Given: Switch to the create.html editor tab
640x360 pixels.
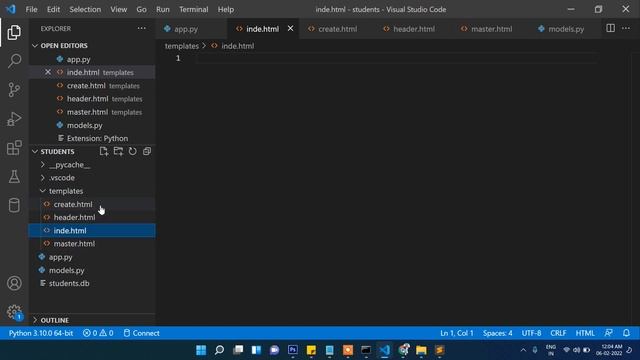Looking at the screenshot, I should click(x=337, y=29).
